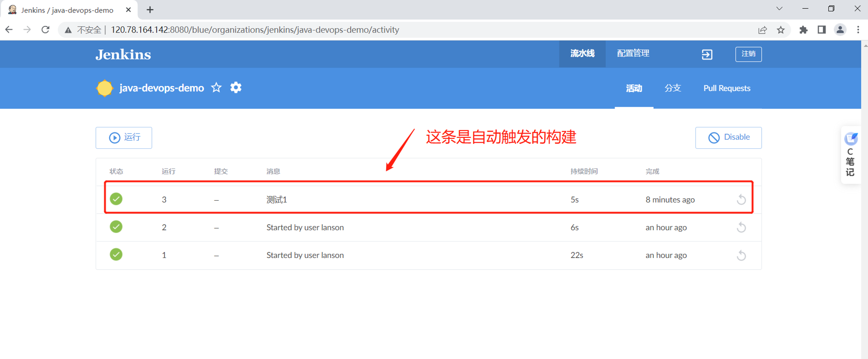868x359 pixels.
Task: Select the Jenkins / java-devops-demo tab
Action: 69,10
